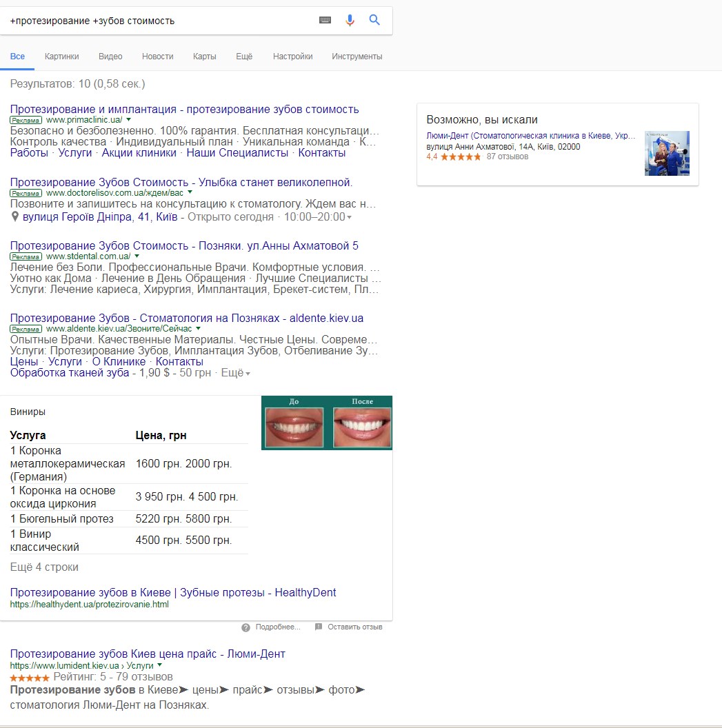Open the Люми-Дент clinic photo thumbnail
The image size is (722, 728).
coord(667,153)
